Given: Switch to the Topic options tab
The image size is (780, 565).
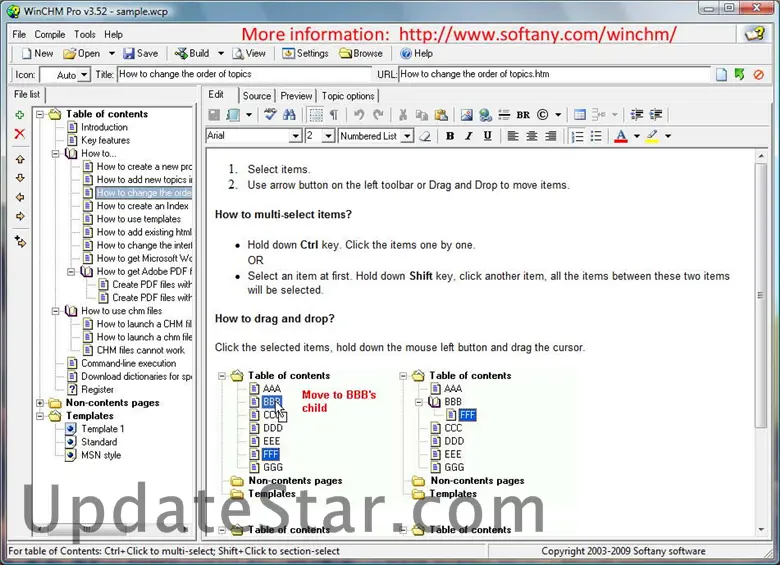Looking at the screenshot, I should click(348, 96).
